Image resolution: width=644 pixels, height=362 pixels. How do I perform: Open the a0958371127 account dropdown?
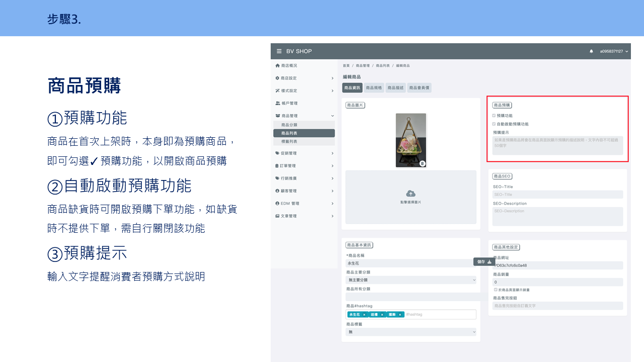coord(614,51)
